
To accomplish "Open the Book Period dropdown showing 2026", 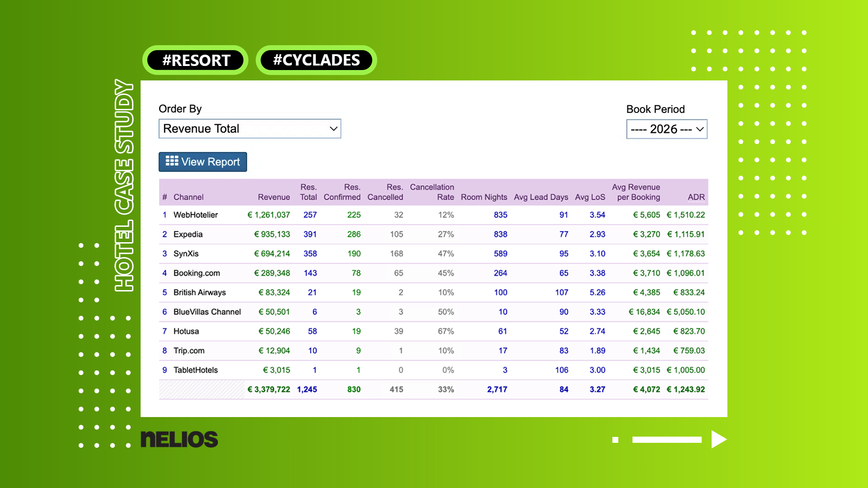I will [667, 129].
